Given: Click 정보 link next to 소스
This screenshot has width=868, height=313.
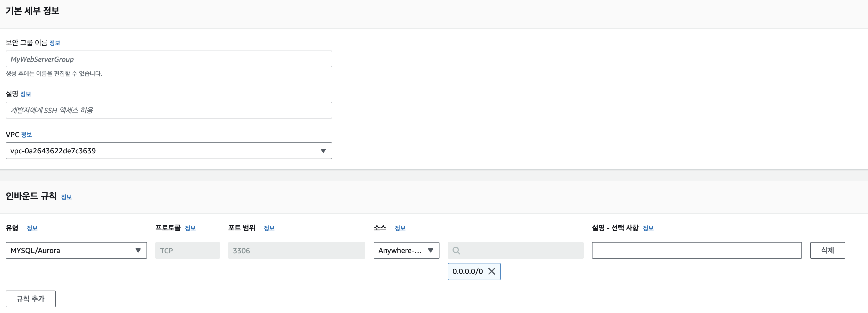Looking at the screenshot, I should 400,228.
